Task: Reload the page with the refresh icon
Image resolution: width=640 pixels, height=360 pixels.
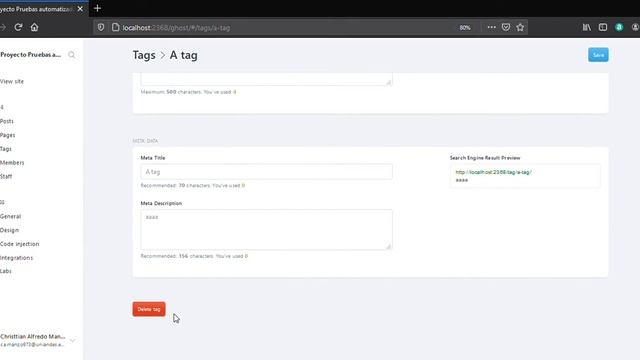Action: pos(18,27)
